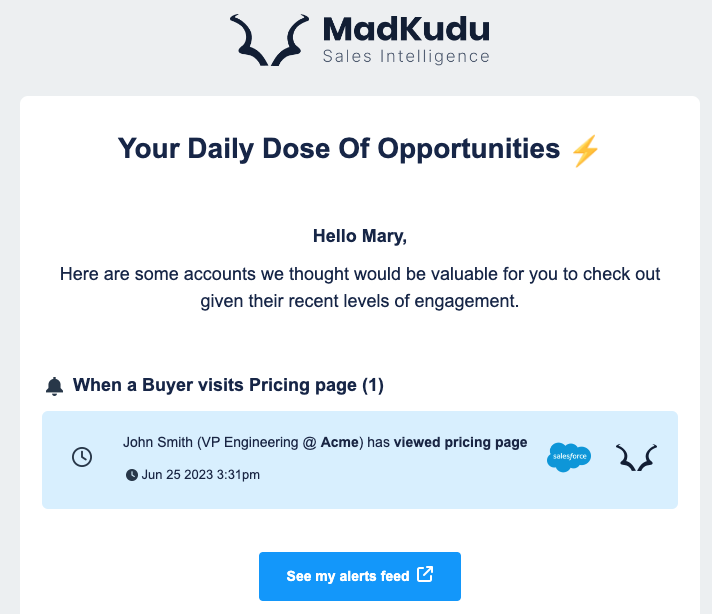
Task: Click the bell icon beside the Pricing page alert
Action: click(54, 386)
